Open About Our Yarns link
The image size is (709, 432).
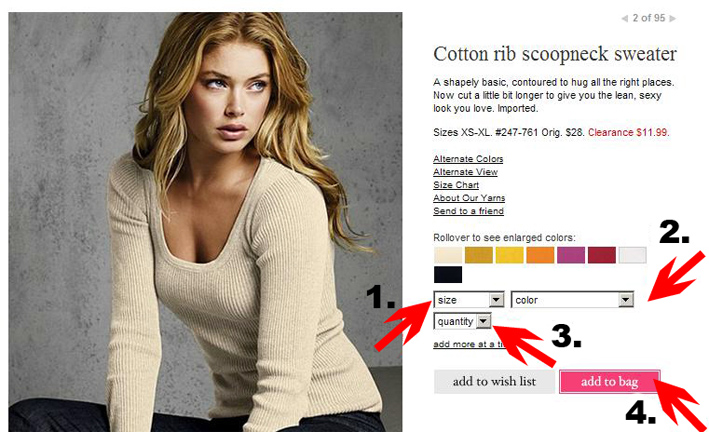pyautogui.click(x=469, y=198)
